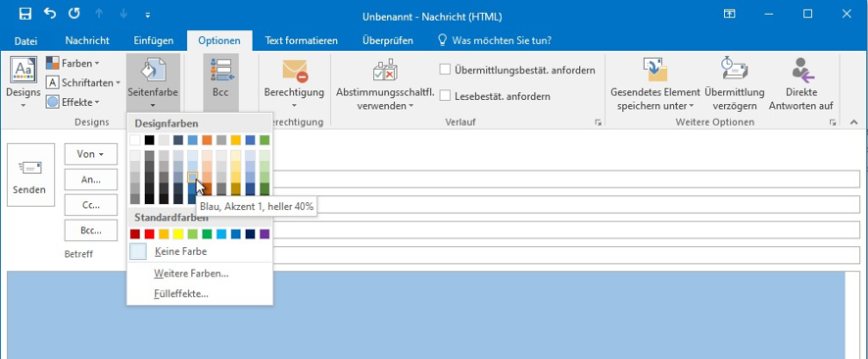Open the Berechtigung envelope icon
Viewport: 868px width, 359px height.
[295, 71]
